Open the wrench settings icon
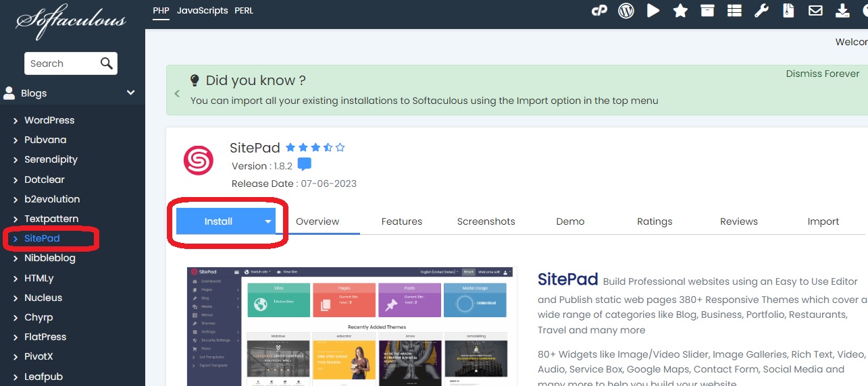The image size is (868, 386). pyautogui.click(x=761, y=11)
